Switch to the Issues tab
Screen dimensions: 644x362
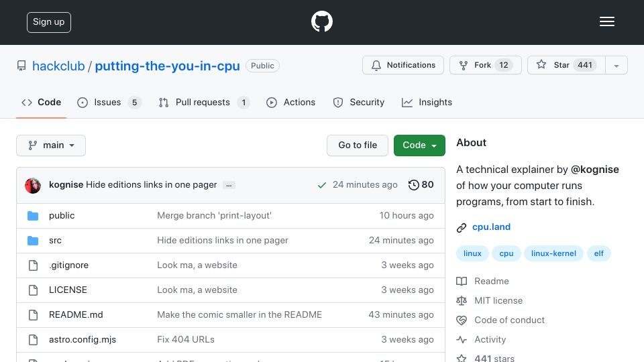coord(109,102)
